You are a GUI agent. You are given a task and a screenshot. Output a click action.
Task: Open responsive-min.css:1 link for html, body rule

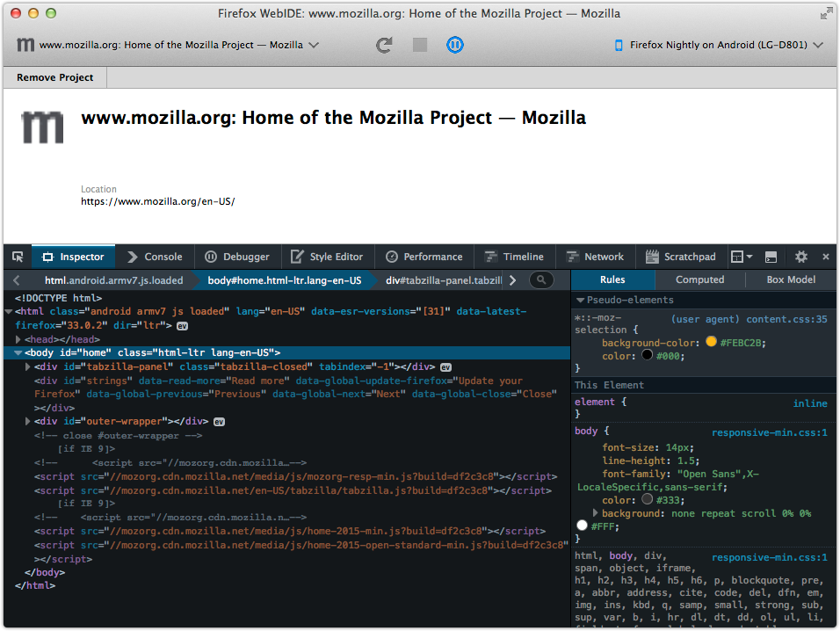click(x=770, y=557)
